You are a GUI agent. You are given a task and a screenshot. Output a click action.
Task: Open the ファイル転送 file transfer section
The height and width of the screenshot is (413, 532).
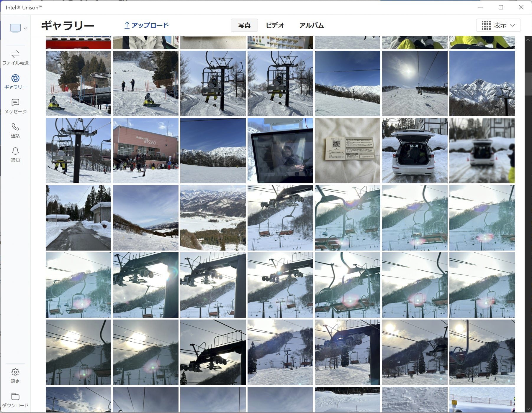(x=15, y=57)
